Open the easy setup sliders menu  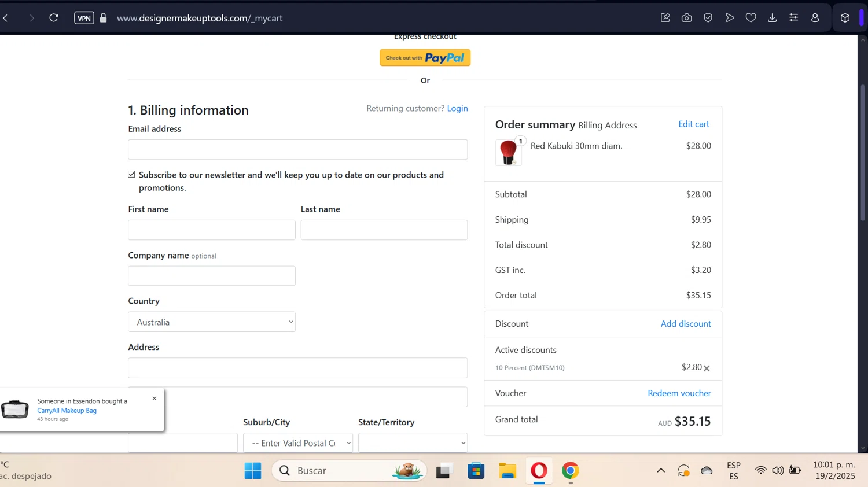point(794,18)
